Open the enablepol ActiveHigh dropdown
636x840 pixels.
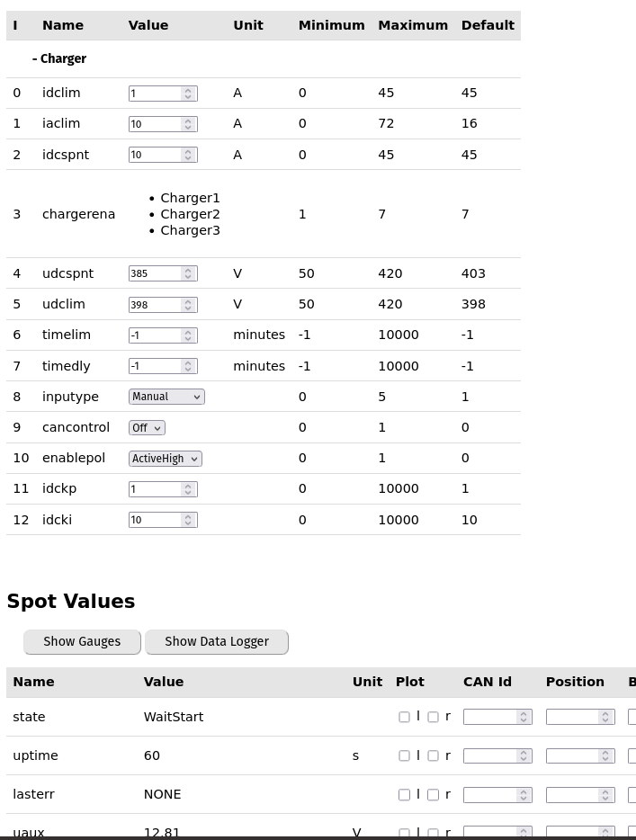[x=165, y=459]
